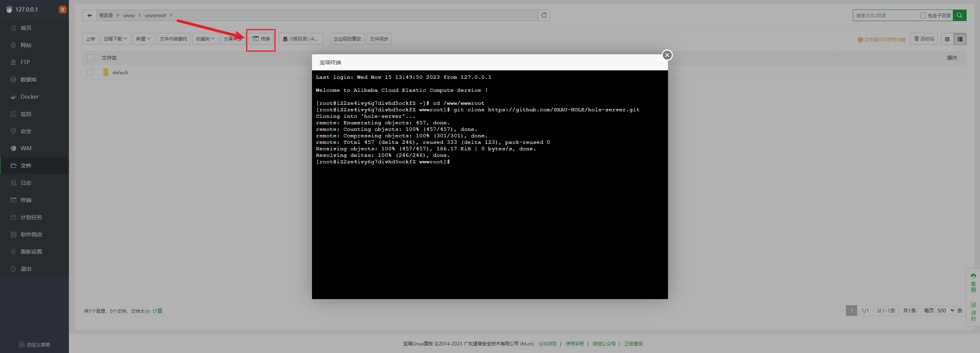The width and height of the screenshot is (980, 353).
Task: Click the 文件 folder icon in sidebar
Action: point(13,166)
